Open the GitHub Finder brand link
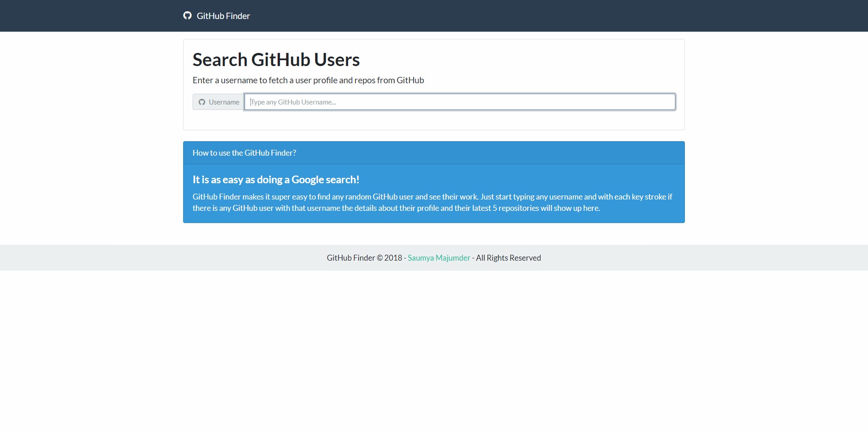This screenshot has height=433, width=868. [x=217, y=16]
